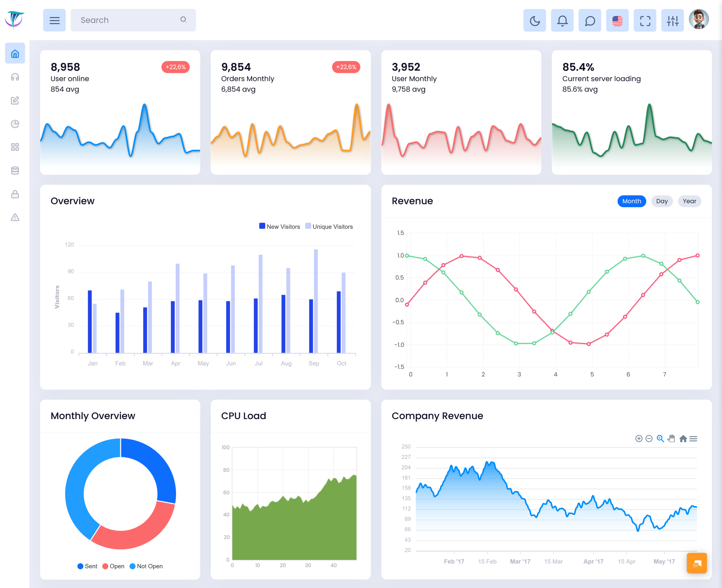Click the Search input field

pos(133,20)
